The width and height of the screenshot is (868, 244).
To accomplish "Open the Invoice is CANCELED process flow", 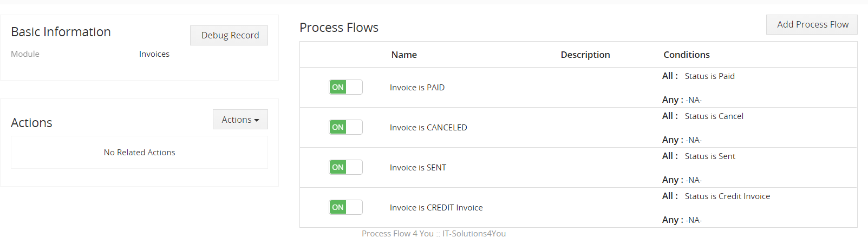I will pyautogui.click(x=428, y=128).
